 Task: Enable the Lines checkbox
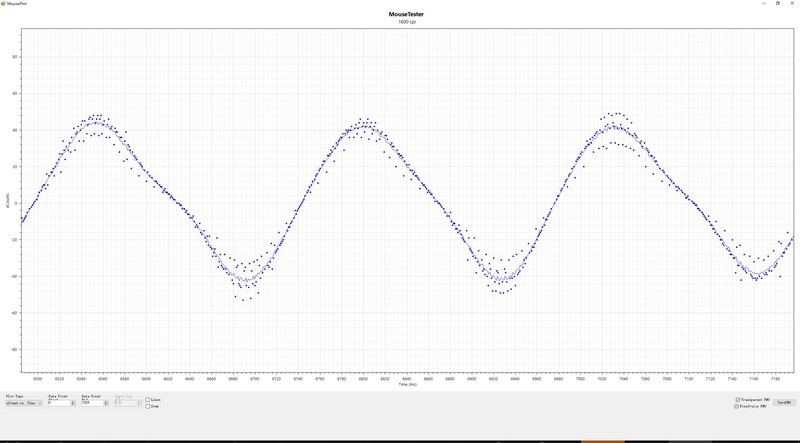[147, 400]
